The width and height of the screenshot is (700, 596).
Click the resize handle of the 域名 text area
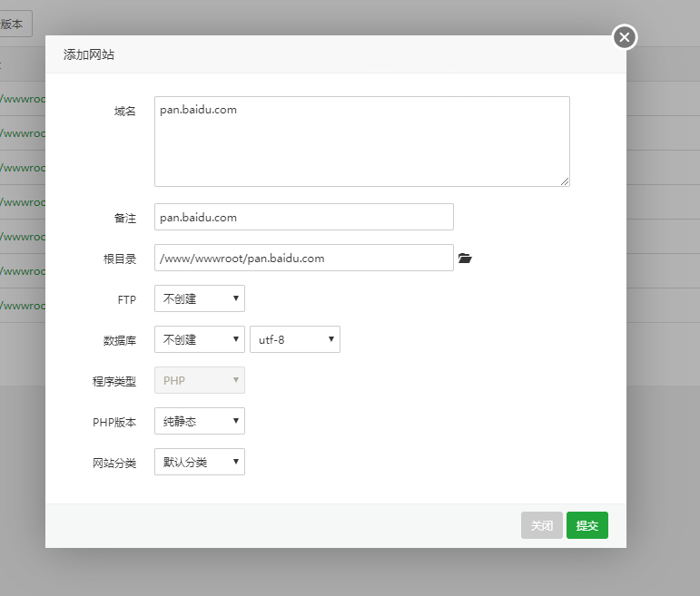(565, 181)
